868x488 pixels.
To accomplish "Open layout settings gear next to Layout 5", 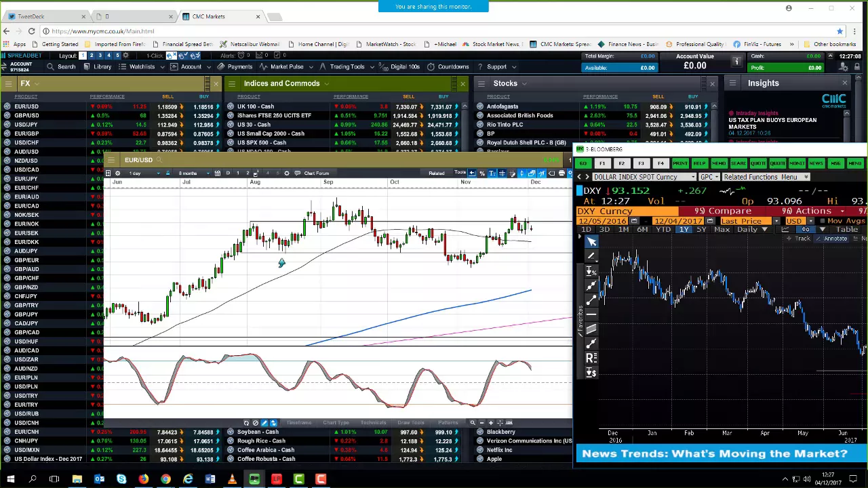I will [x=125, y=56].
